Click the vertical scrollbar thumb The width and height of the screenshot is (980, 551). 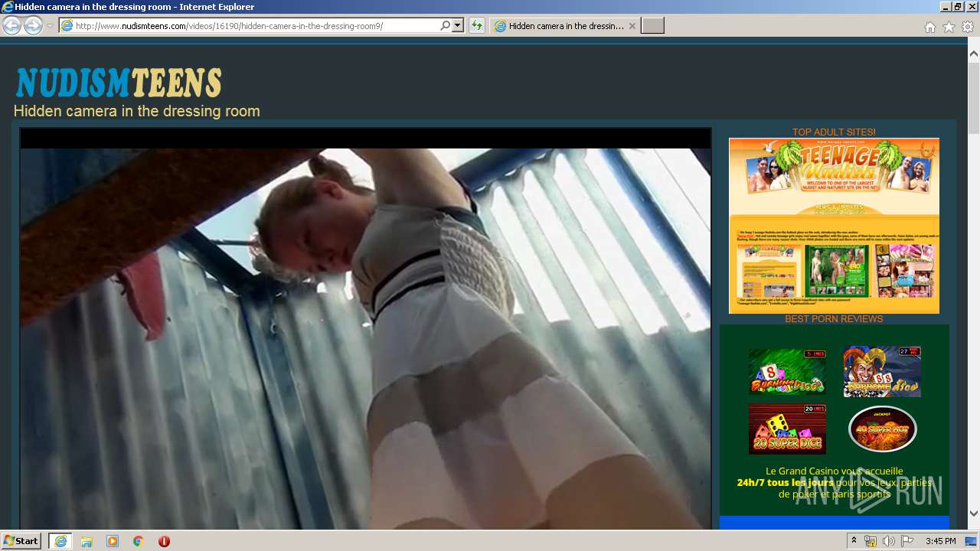point(974,97)
